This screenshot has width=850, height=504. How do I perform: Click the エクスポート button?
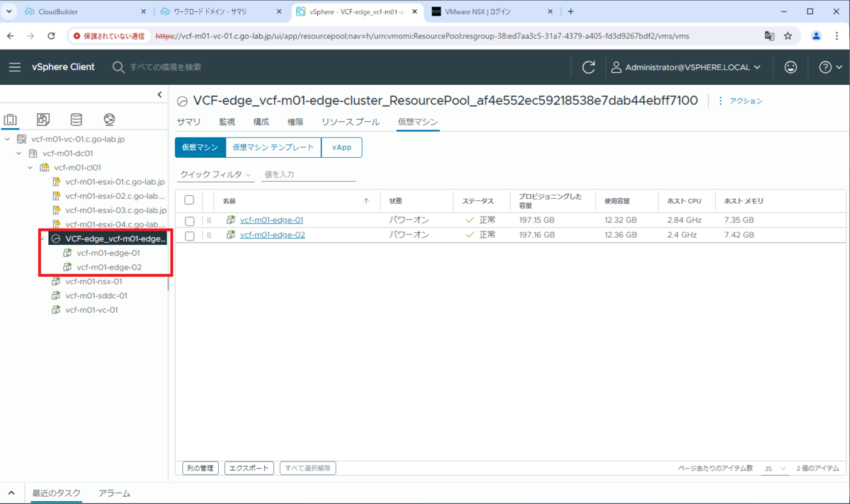(249, 468)
